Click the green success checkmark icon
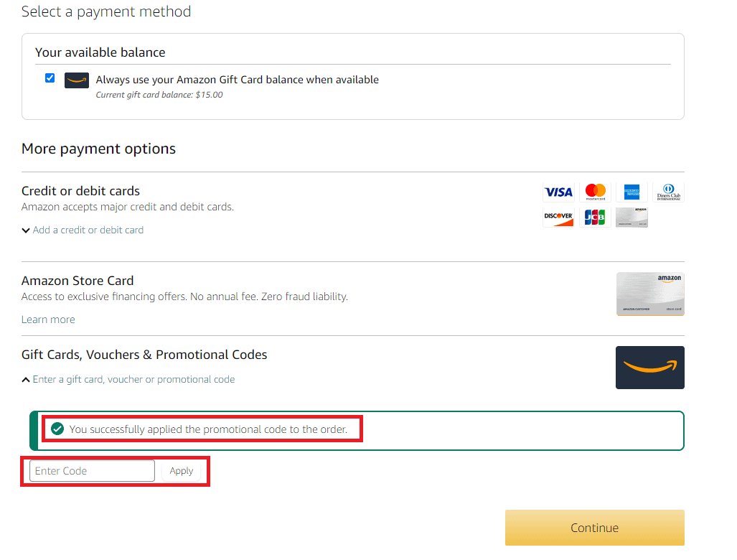This screenshot has width=737, height=560. coord(57,429)
